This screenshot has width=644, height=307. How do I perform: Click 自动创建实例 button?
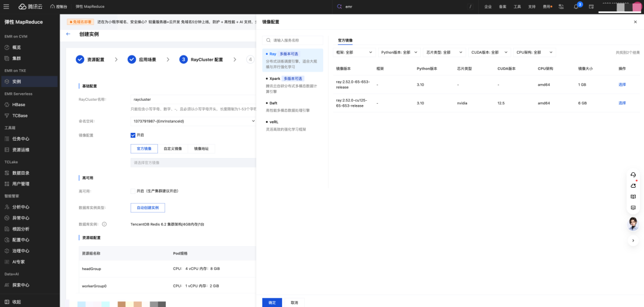coord(148,207)
